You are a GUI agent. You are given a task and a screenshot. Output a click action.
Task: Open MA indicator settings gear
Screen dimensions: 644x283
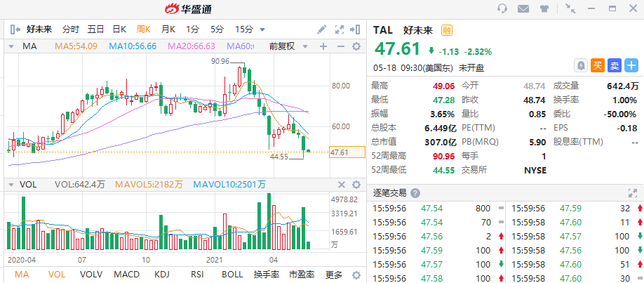pos(356,46)
